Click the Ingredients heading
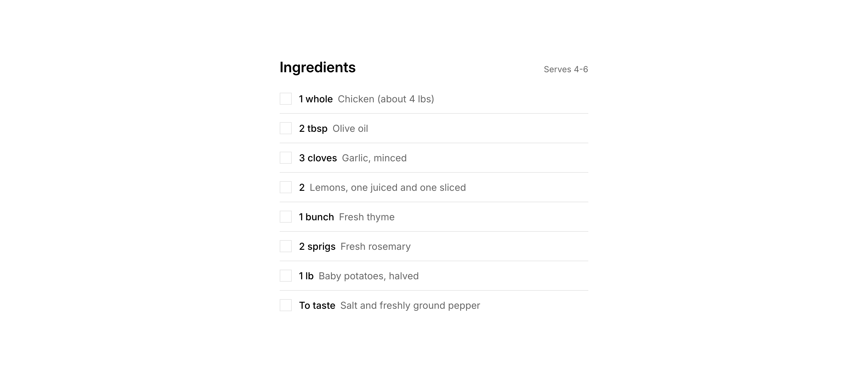Image resolution: width=868 pixels, height=378 pixels. pos(317,67)
